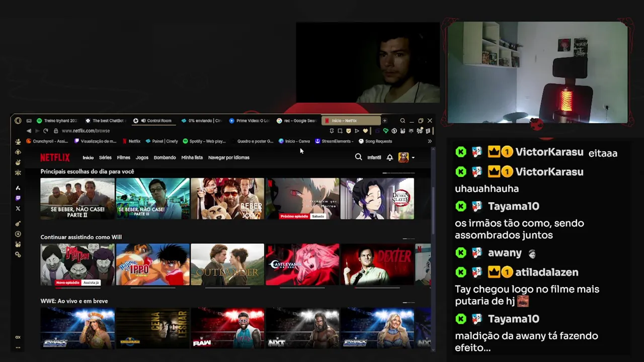
Task: Open the Twitch icon in the browser sidebar
Action: click(18, 198)
